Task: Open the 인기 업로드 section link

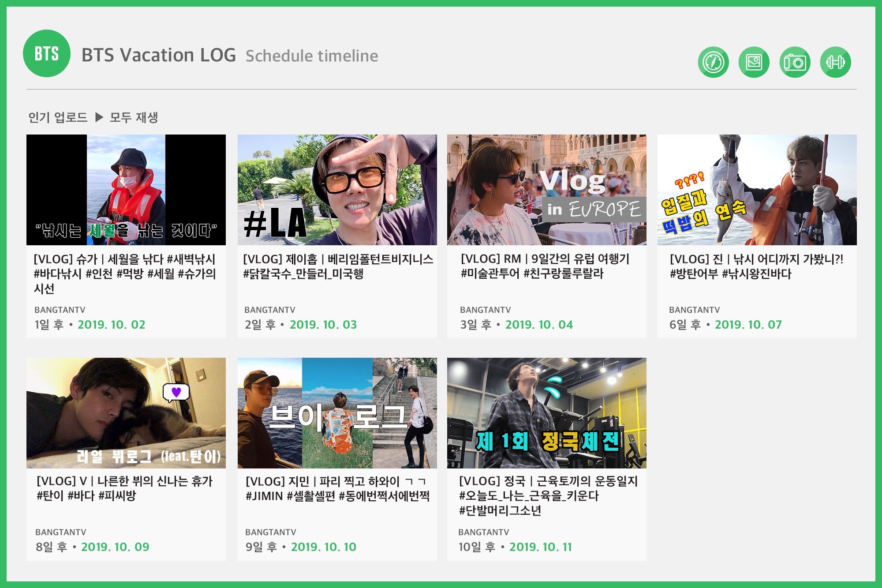Action: coord(58,117)
